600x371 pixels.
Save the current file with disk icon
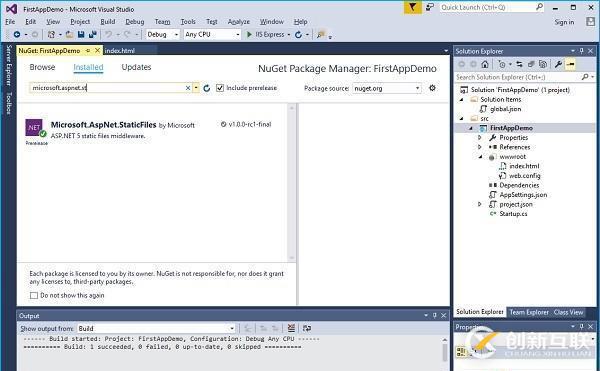coord(81,34)
